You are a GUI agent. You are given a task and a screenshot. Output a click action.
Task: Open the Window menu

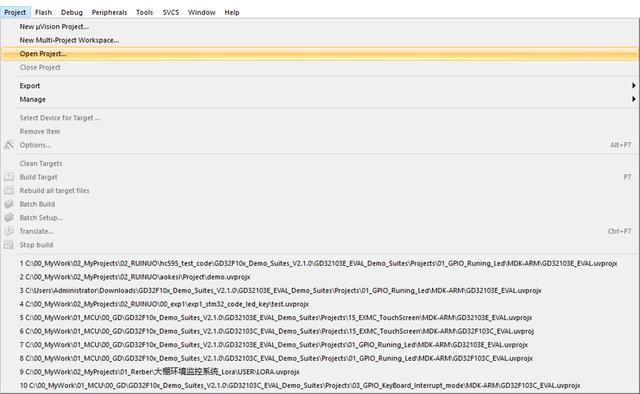(x=202, y=12)
